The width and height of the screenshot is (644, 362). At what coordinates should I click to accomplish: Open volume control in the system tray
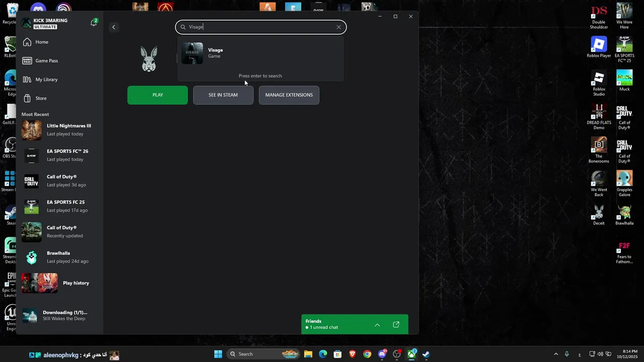pos(600,354)
